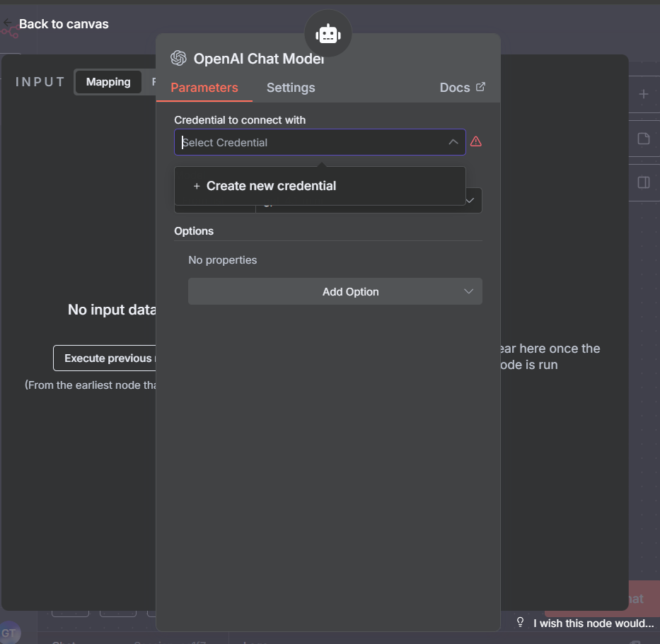660x644 pixels.
Task: Click the 'No properties' text under Options
Action: (x=223, y=260)
